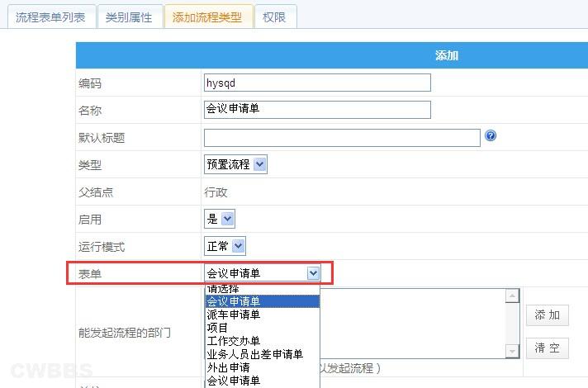Open the 启用 dropdown showing 是
The height and width of the screenshot is (388, 588).
pos(220,219)
